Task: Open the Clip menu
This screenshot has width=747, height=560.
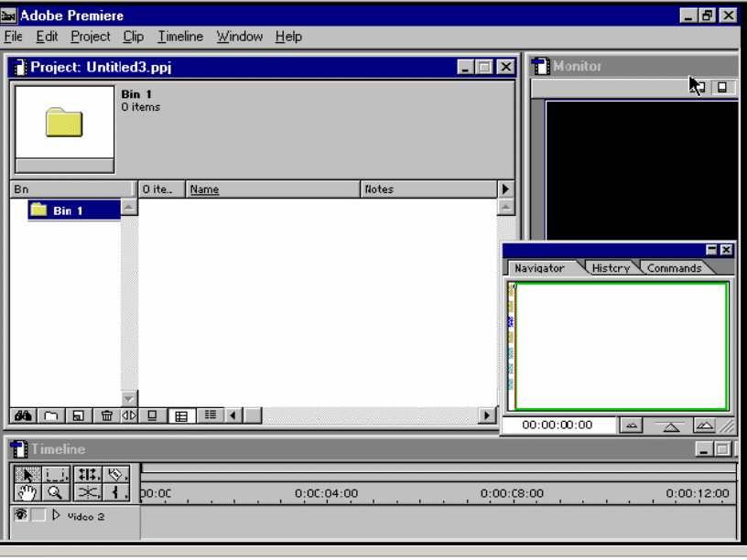Action: coord(133,37)
